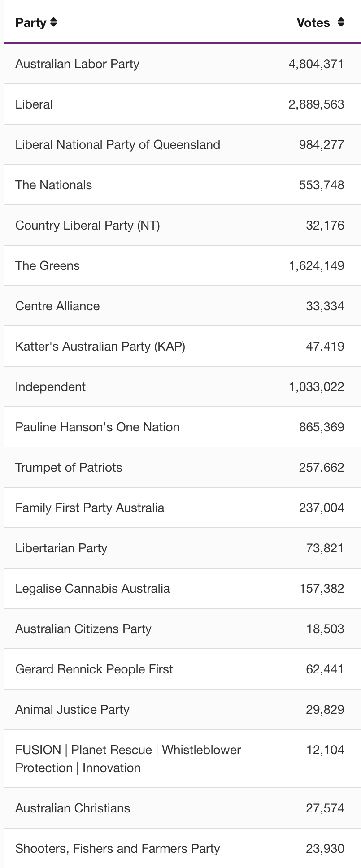
Task: Click Trumpet of Patriots entry
Action: [x=69, y=468]
